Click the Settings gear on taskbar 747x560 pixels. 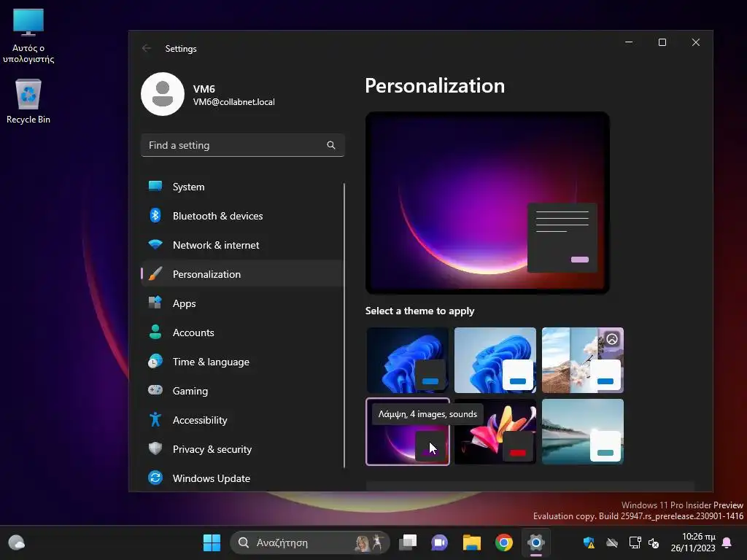(x=536, y=542)
